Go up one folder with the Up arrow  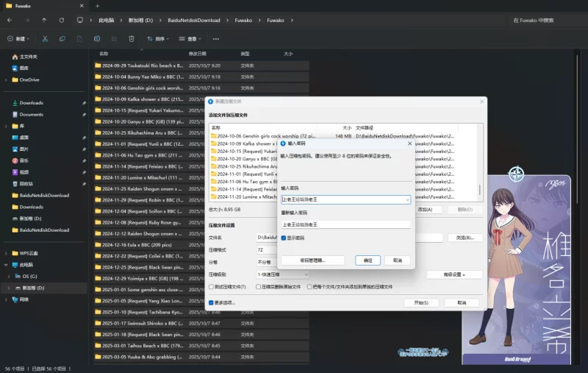(44, 20)
